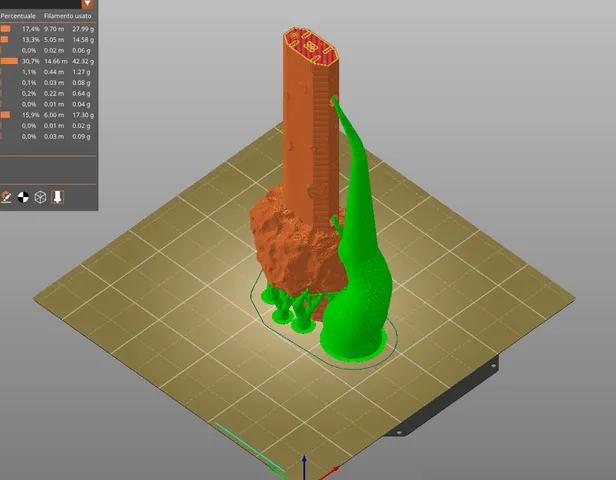Toggle the custom G-code markers icon
This screenshot has height=480, width=616.
tap(6, 197)
